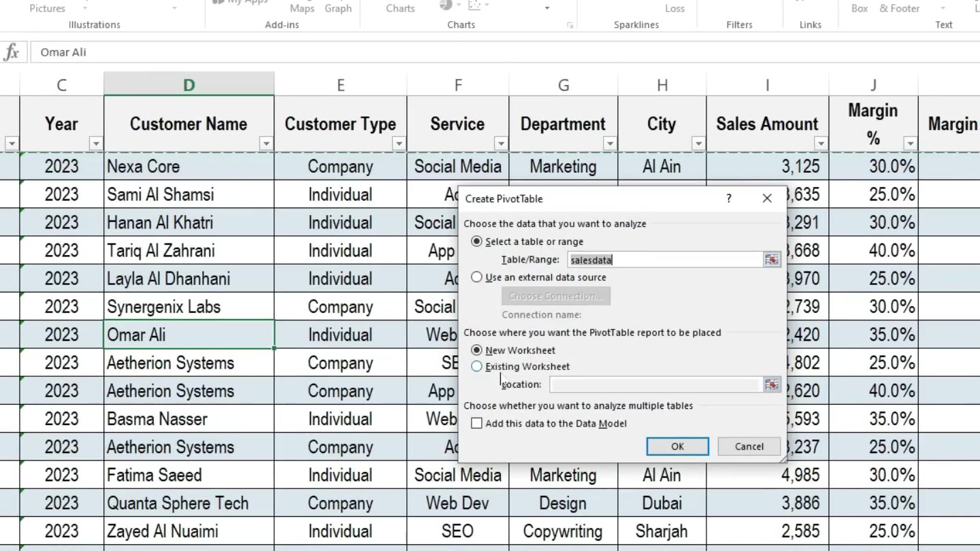Click the Choose Connection button

[556, 296]
